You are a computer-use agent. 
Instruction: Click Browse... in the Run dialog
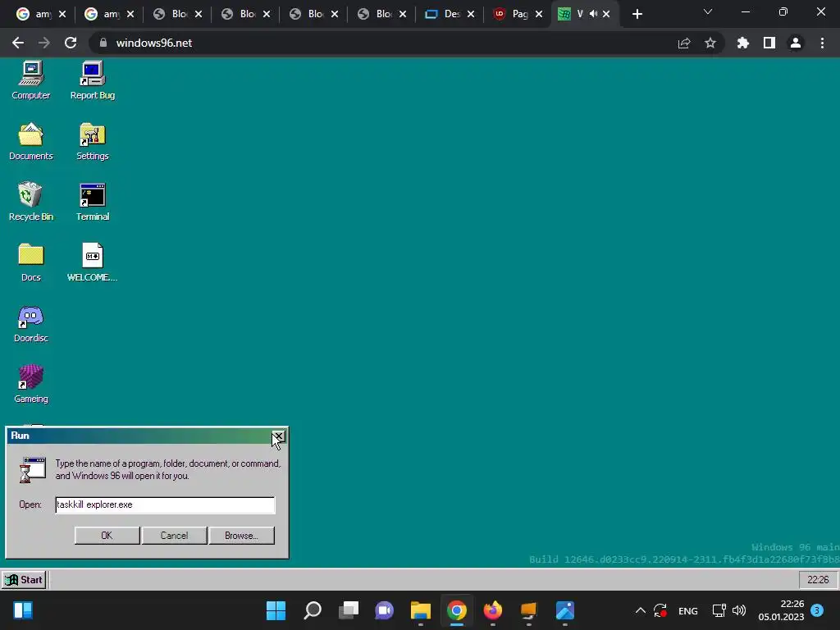(x=242, y=535)
